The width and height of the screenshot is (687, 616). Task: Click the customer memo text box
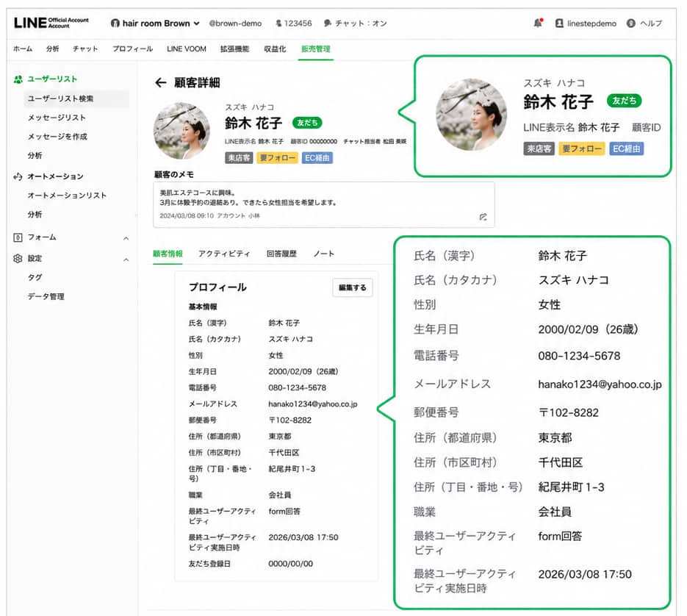tap(324, 205)
